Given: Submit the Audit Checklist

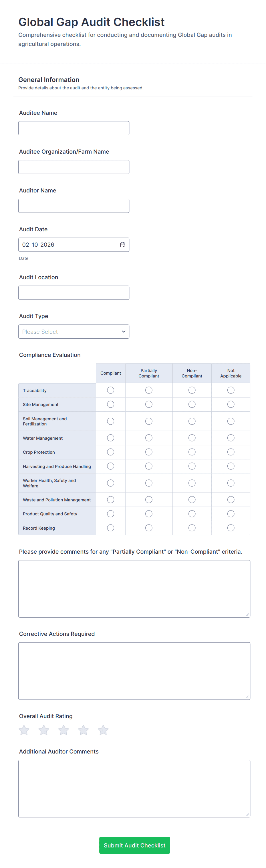Looking at the screenshot, I should 134,845.
